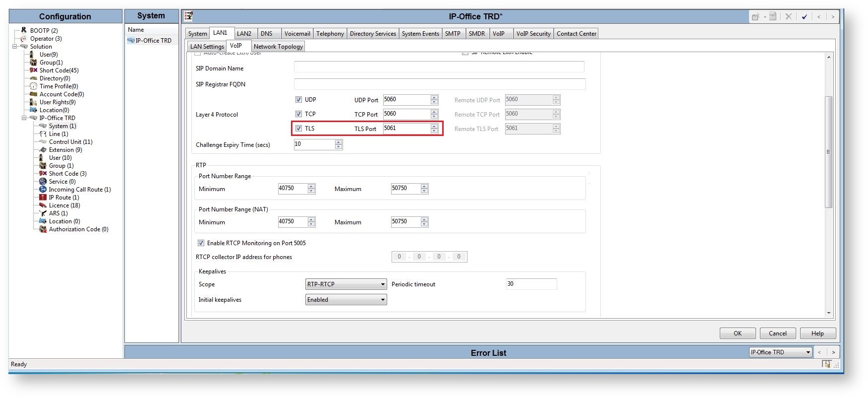Click the Service (0) globe icon
Image resolution: width=868 pixels, height=398 pixels.
[x=43, y=181]
